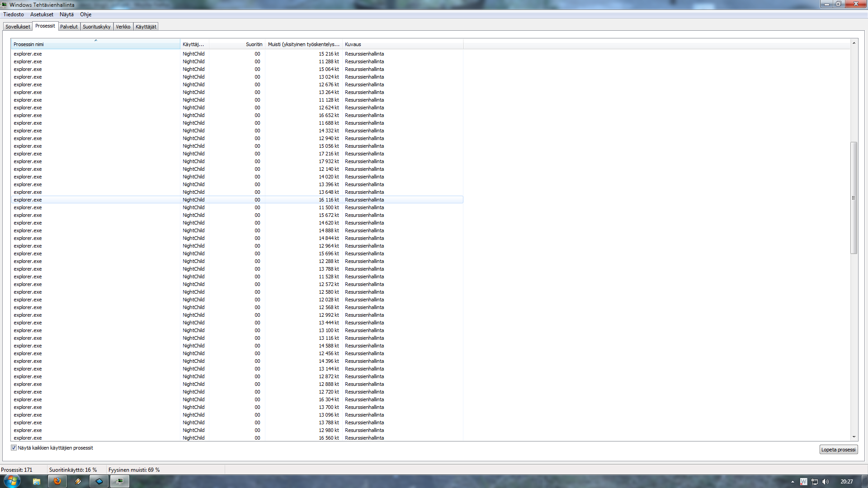Show hidden tray icons arrow
Screen dimensions: 868x488
coord(793,482)
